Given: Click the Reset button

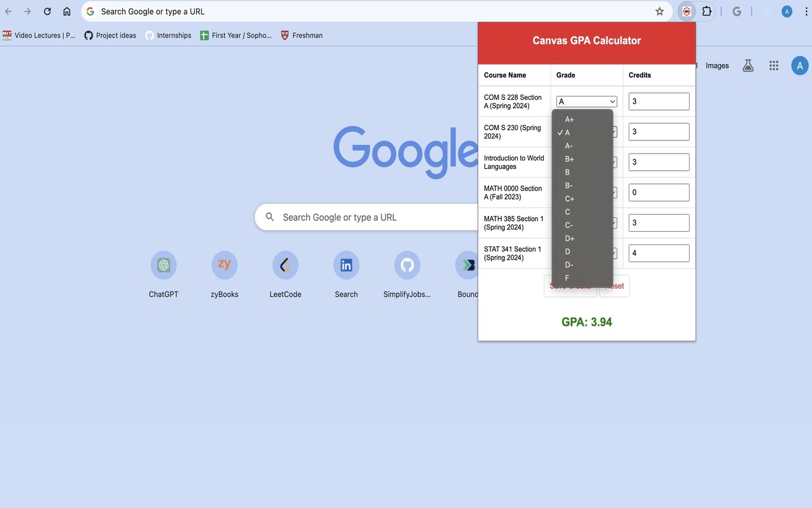Looking at the screenshot, I should click(614, 286).
